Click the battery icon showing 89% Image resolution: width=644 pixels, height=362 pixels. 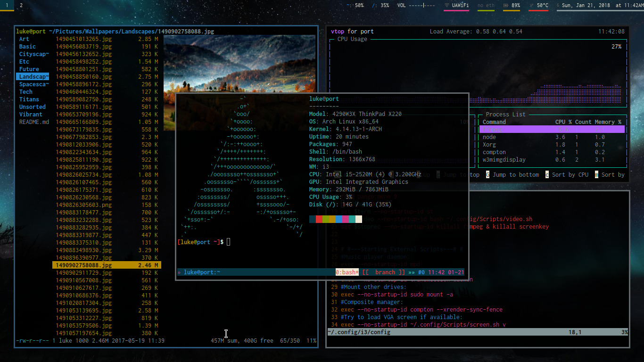click(x=506, y=6)
